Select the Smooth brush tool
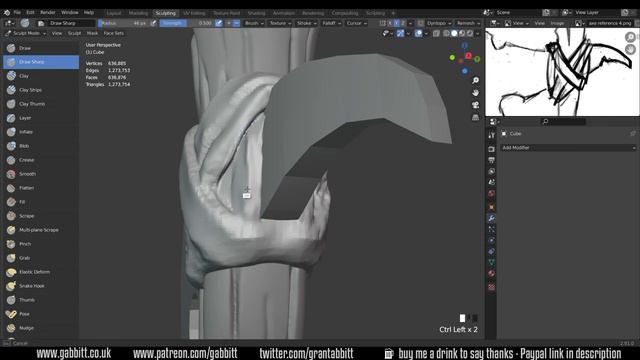The image size is (640, 360). (x=40, y=174)
